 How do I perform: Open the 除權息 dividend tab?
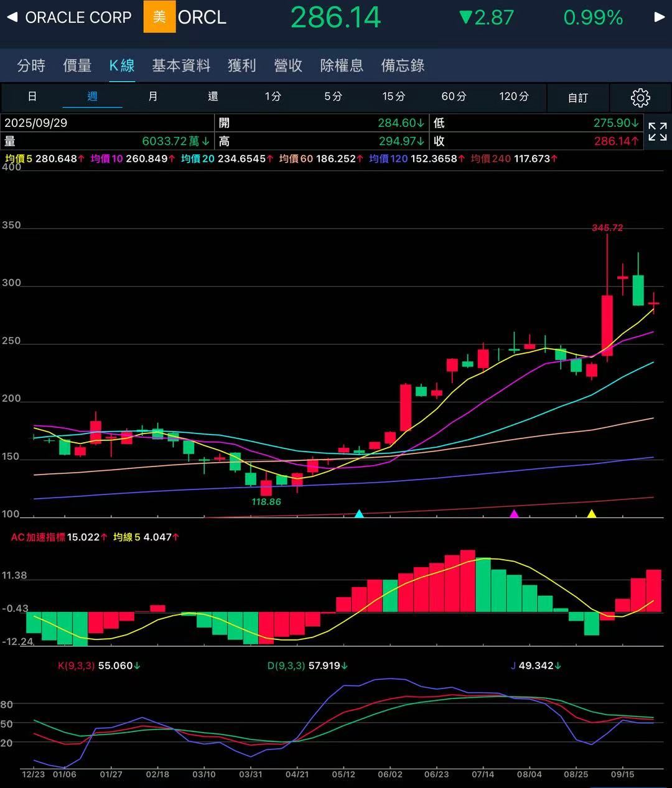(342, 65)
